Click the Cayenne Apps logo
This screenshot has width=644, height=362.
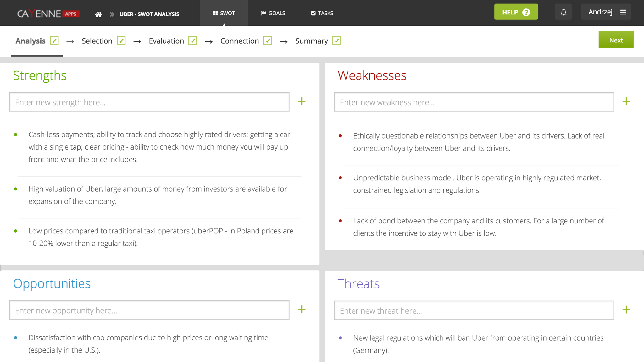click(x=48, y=14)
